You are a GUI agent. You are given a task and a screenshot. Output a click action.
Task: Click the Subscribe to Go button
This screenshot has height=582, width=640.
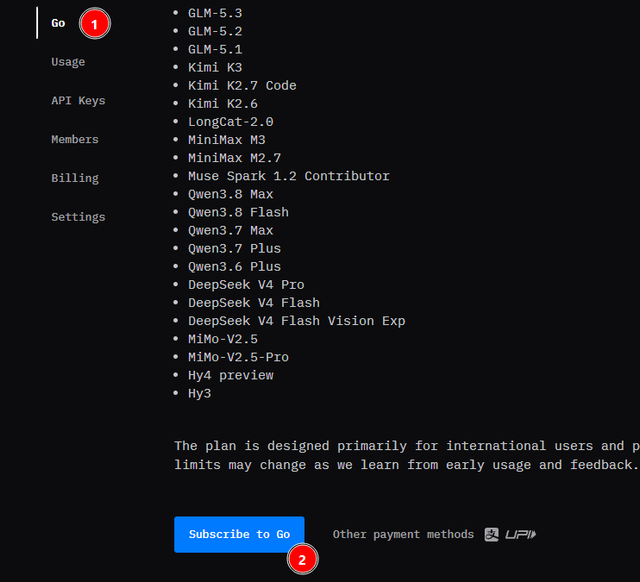pyautogui.click(x=239, y=534)
